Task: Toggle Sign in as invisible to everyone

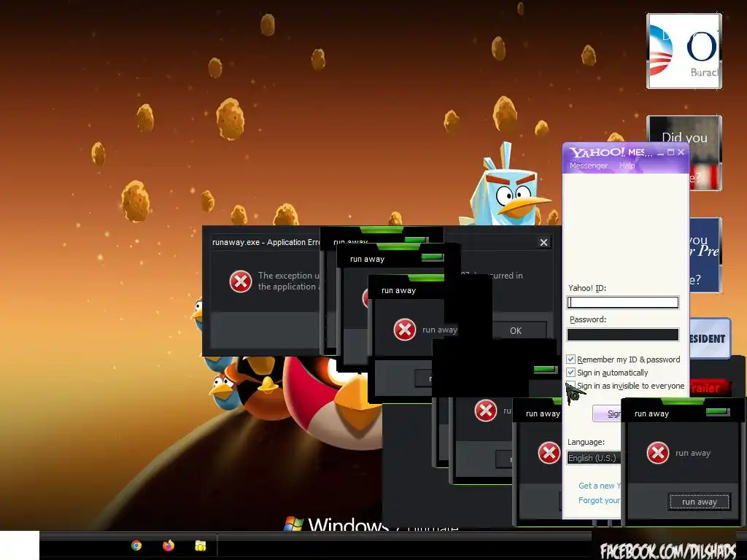Action: pyautogui.click(x=570, y=386)
